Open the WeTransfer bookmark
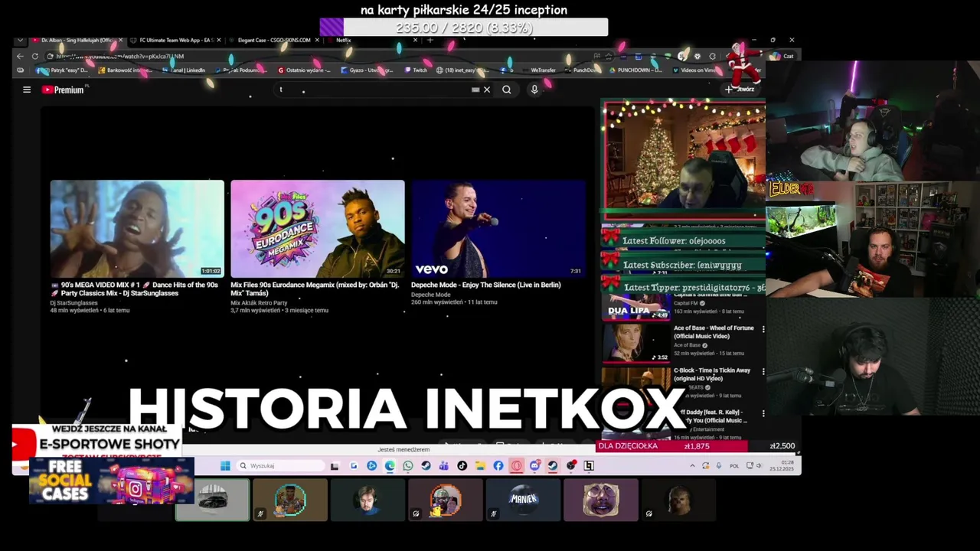 (543, 70)
